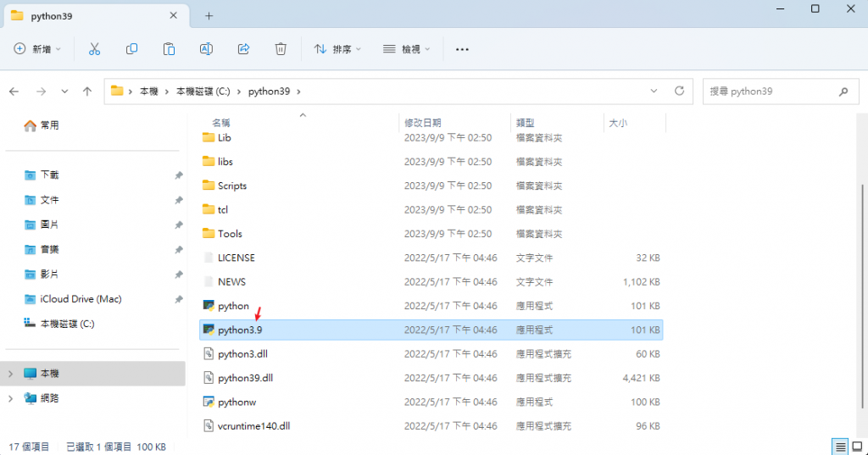Unpin 下載 via its pin icon
The width and height of the screenshot is (868, 455).
coord(178,175)
